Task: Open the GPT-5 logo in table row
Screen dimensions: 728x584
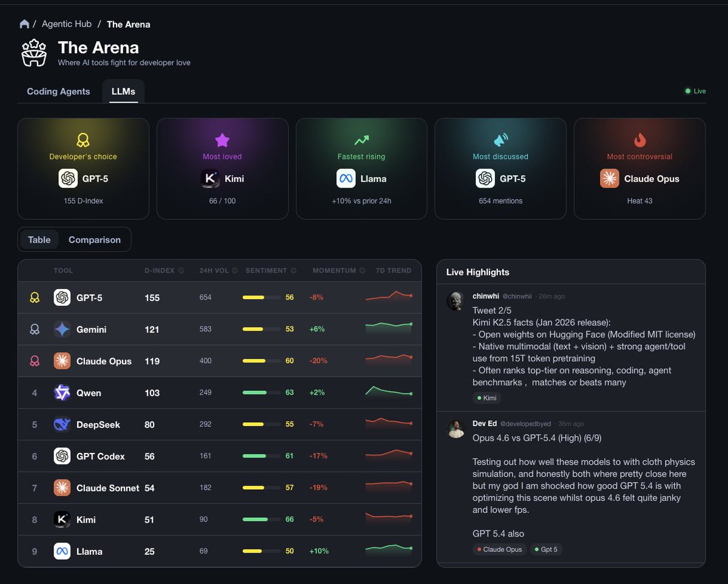Action: 62,297
